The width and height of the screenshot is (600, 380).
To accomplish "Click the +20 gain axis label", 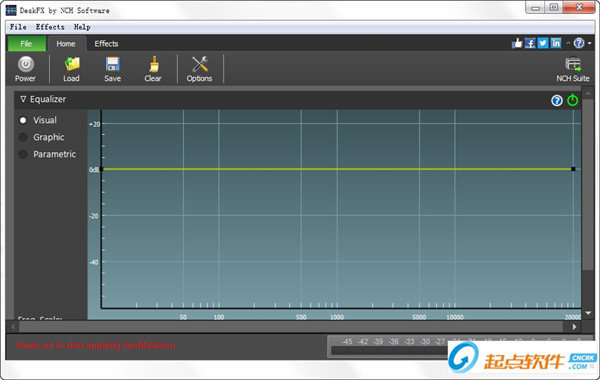I will pos(94,124).
